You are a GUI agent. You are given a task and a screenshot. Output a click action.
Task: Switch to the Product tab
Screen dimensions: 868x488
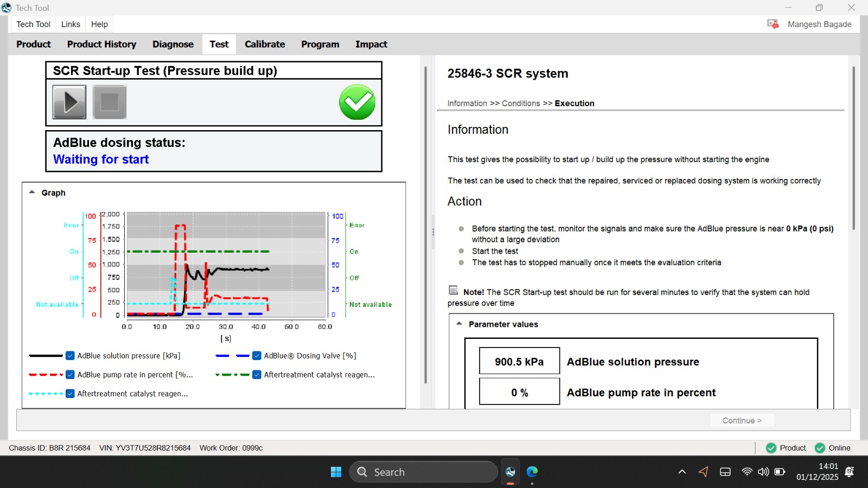[34, 44]
